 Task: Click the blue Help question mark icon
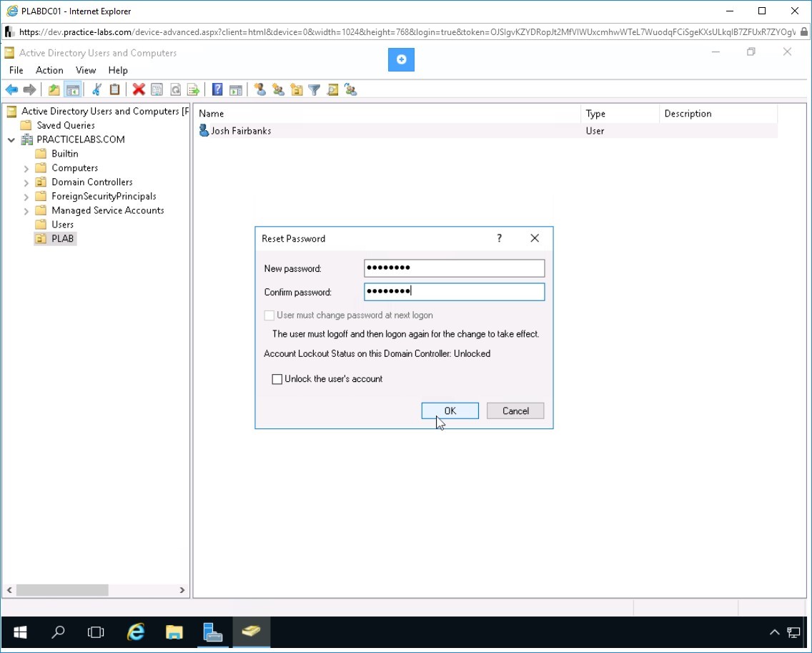(x=217, y=89)
